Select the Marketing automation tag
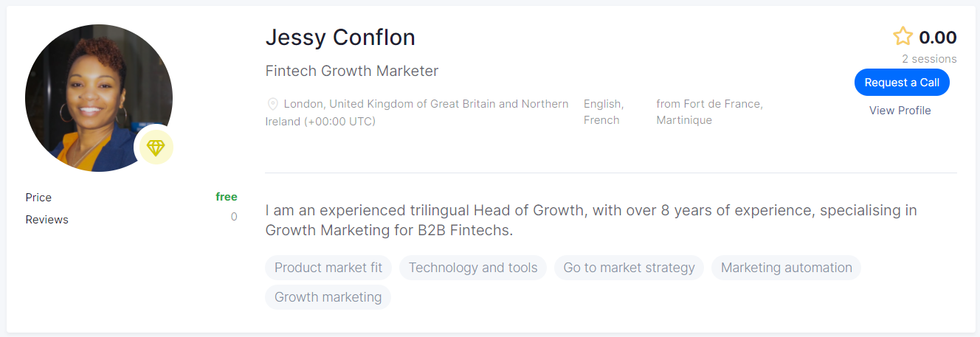 pyautogui.click(x=786, y=268)
